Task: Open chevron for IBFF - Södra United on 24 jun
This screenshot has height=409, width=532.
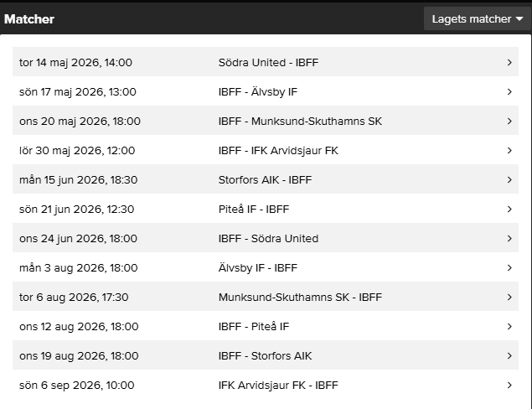Action: coord(509,239)
